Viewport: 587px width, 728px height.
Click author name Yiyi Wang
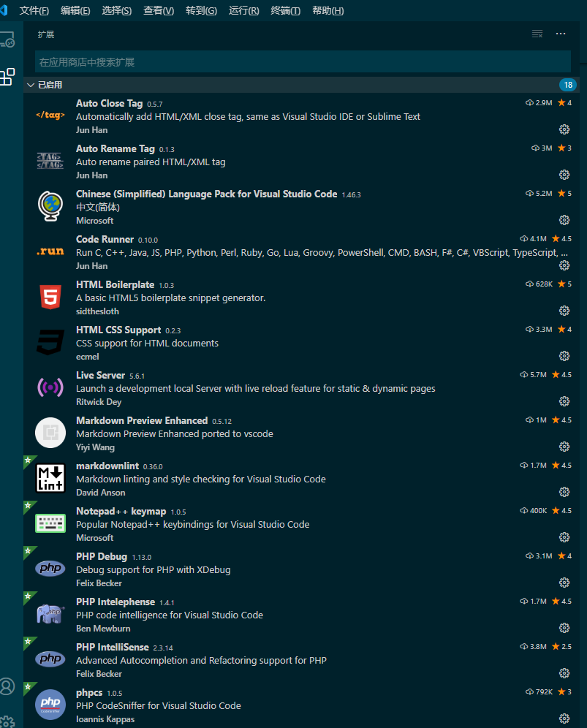95,447
